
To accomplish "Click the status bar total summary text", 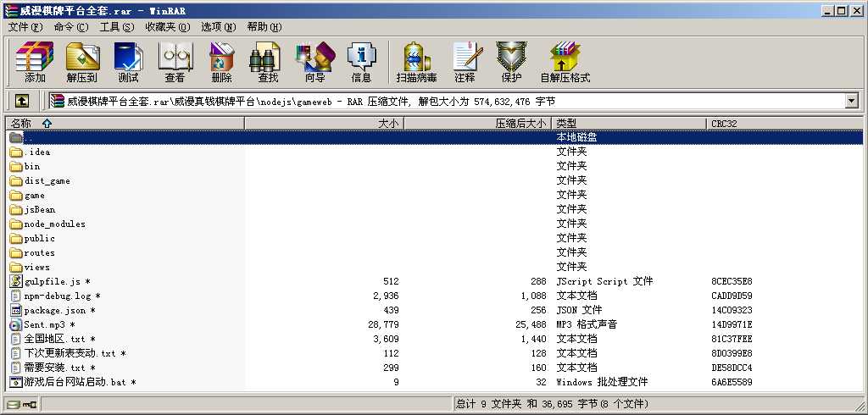I will 552,404.
